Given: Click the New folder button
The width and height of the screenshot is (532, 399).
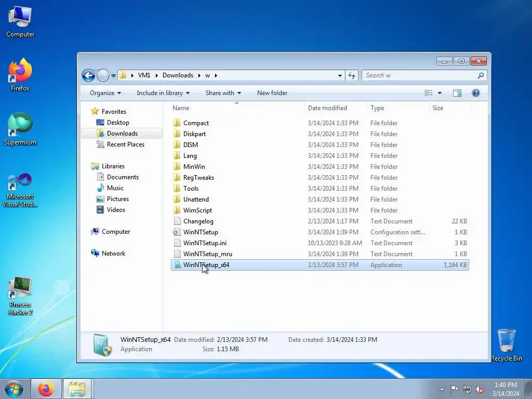Looking at the screenshot, I should 272,93.
